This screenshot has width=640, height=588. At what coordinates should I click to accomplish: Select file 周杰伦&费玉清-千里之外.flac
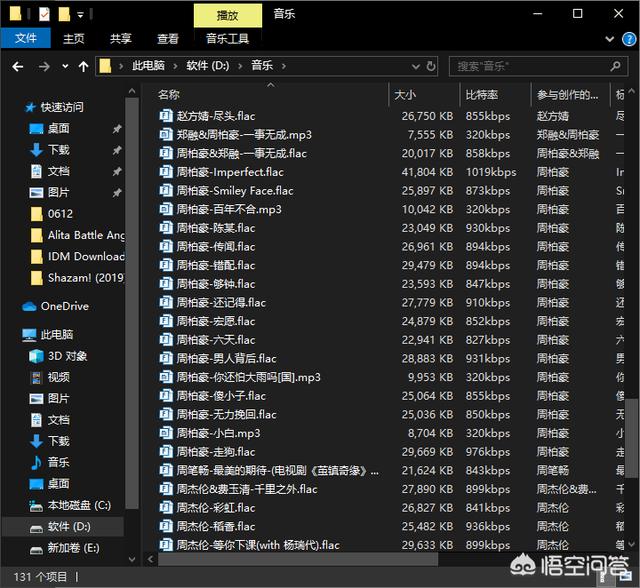click(247, 489)
